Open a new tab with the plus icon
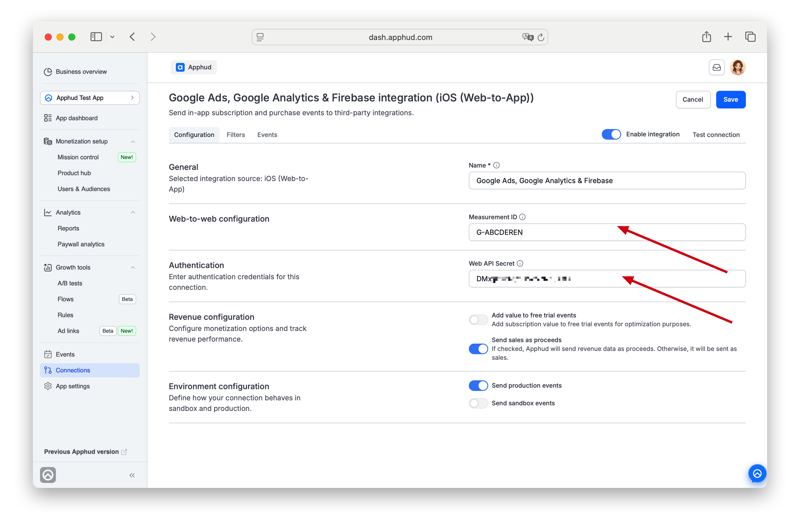800x532 pixels. click(x=728, y=37)
